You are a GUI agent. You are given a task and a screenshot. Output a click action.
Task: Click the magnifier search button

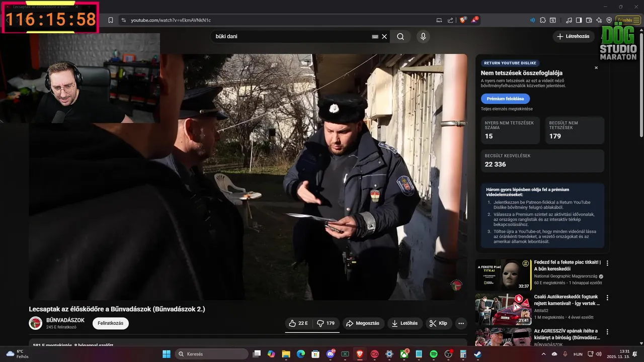tap(400, 36)
